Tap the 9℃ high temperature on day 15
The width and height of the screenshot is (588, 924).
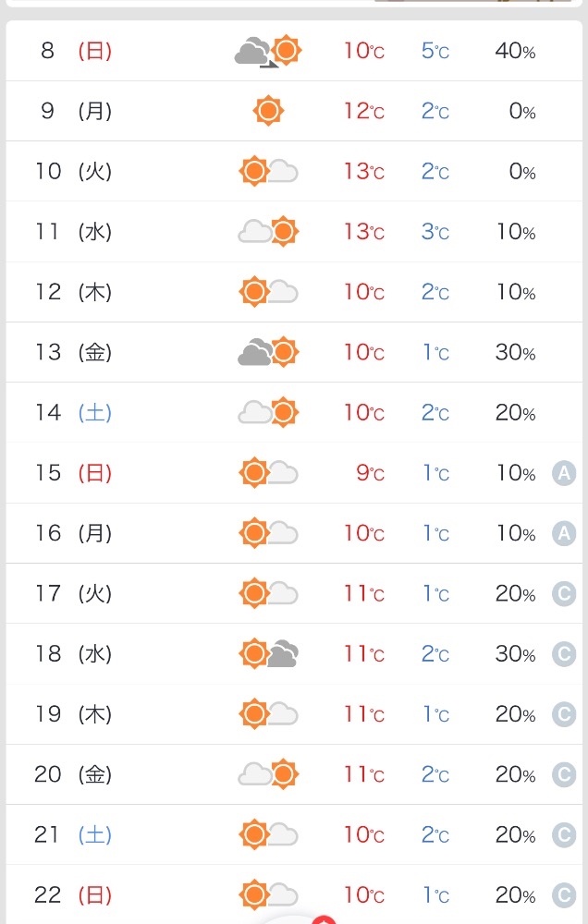370,473
